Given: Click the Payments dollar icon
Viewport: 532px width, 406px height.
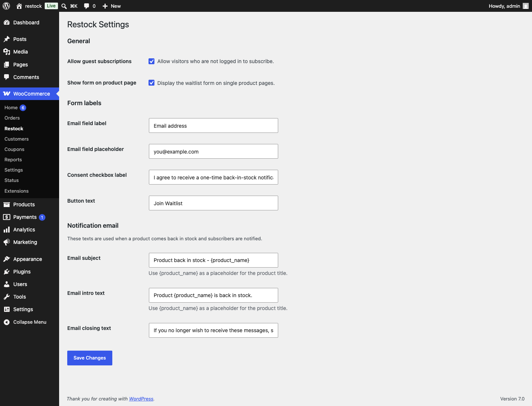Looking at the screenshot, I should pos(7,217).
